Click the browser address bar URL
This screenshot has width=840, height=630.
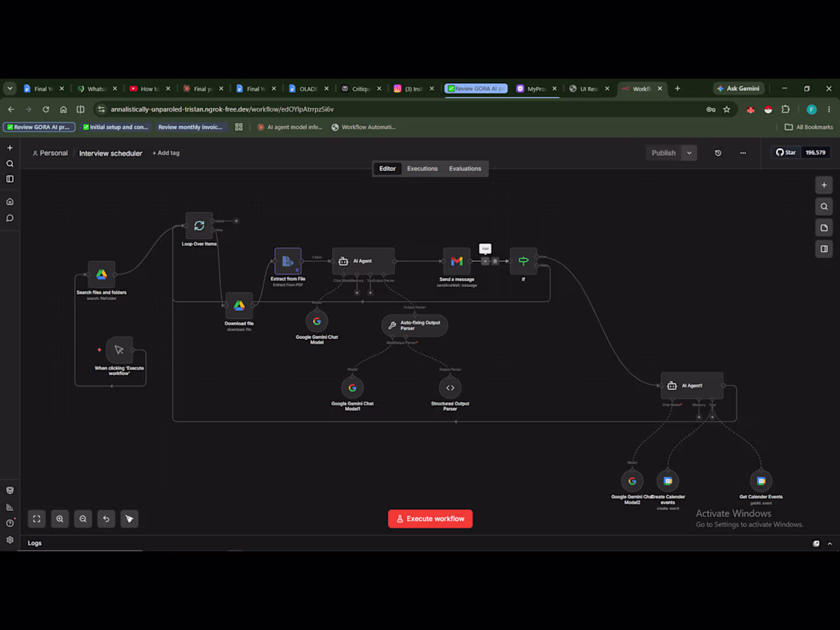click(x=222, y=109)
